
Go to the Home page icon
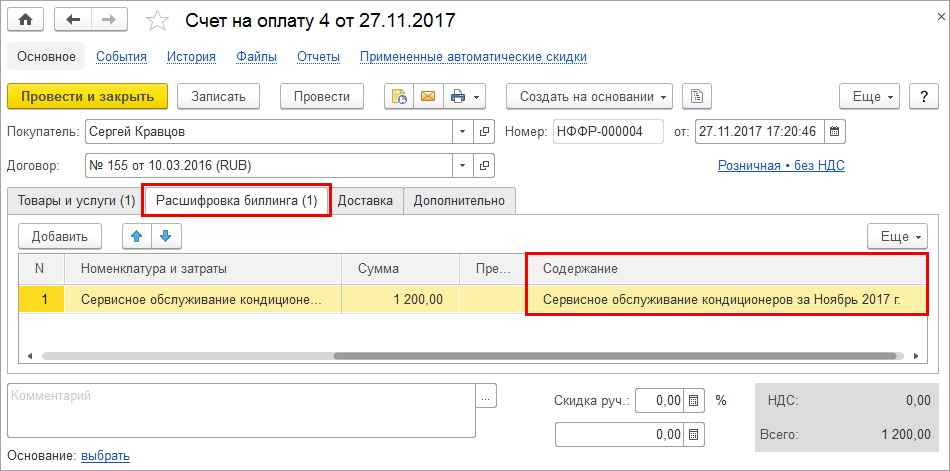tap(25, 21)
